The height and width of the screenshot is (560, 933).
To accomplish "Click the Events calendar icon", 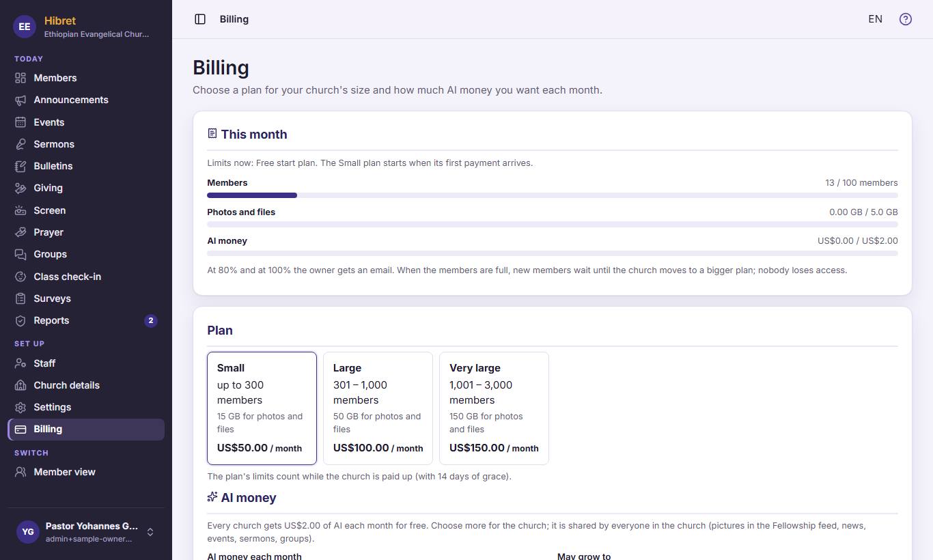I will click(20, 122).
